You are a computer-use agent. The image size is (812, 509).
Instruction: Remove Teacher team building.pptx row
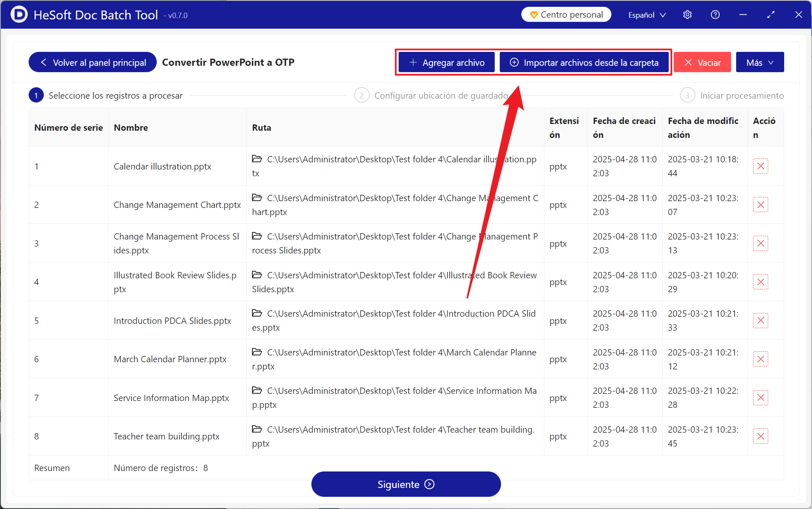pyautogui.click(x=761, y=436)
